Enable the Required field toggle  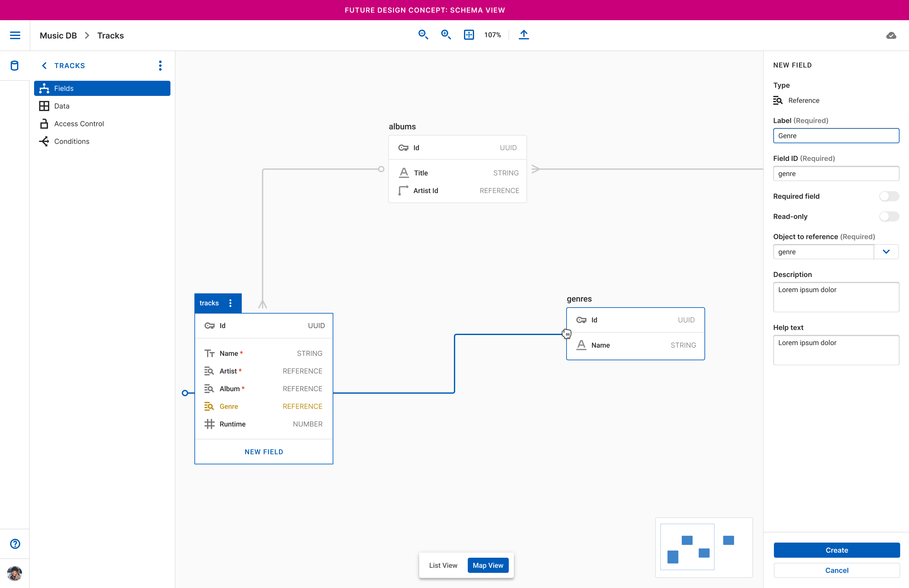pos(889,196)
